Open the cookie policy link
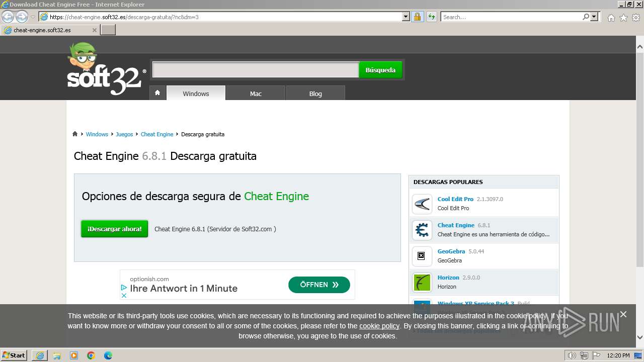The image size is (644, 362). [379, 326]
